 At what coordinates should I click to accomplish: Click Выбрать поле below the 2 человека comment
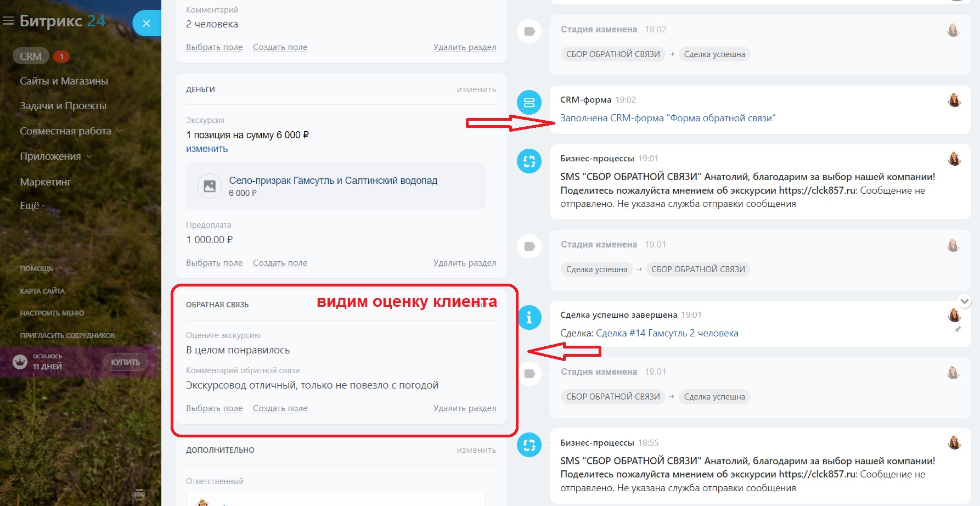214,47
